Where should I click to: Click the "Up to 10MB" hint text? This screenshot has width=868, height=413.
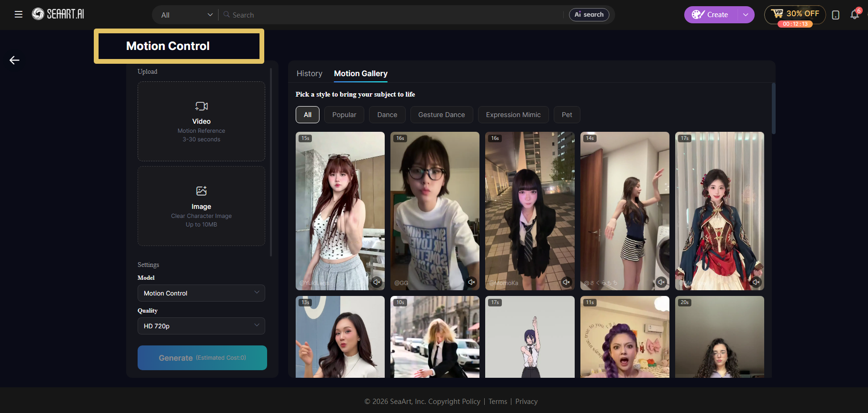(201, 225)
